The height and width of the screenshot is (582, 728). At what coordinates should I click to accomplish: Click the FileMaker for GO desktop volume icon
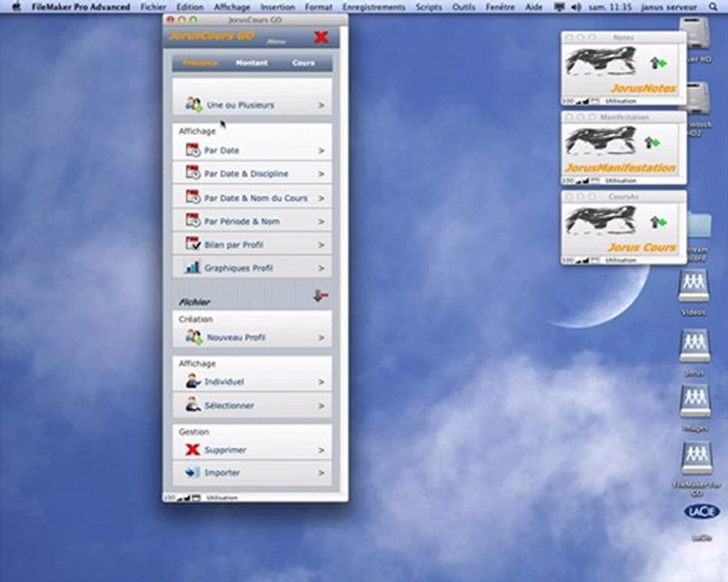(x=696, y=458)
